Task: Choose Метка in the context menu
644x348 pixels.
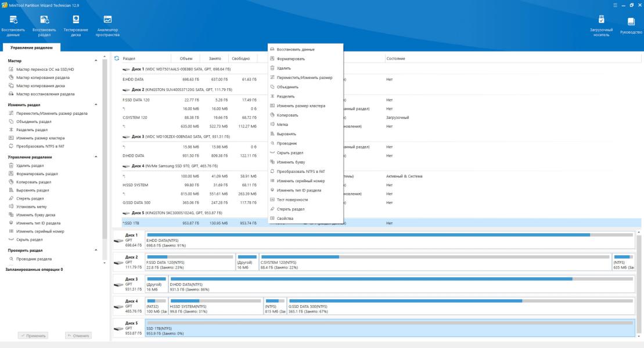Action: click(x=305, y=124)
